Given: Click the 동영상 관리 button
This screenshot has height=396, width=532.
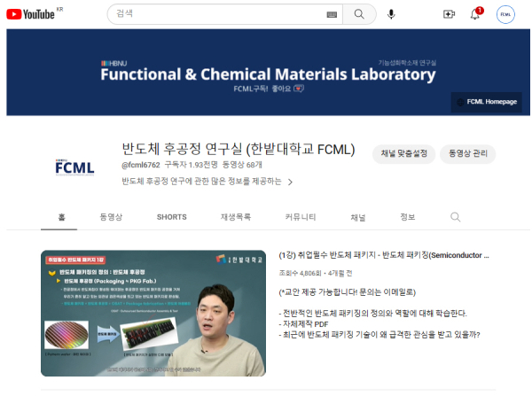Looking at the screenshot, I should click(468, 153).
